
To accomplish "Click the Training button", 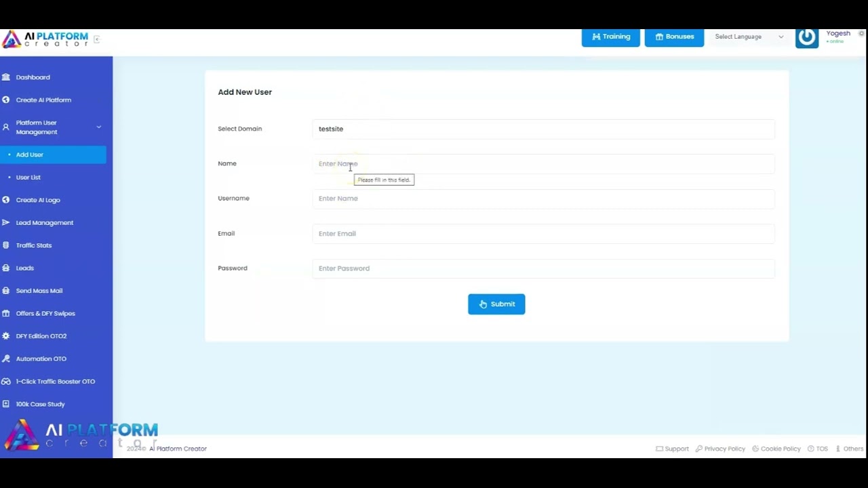I will tap(610, 37).
